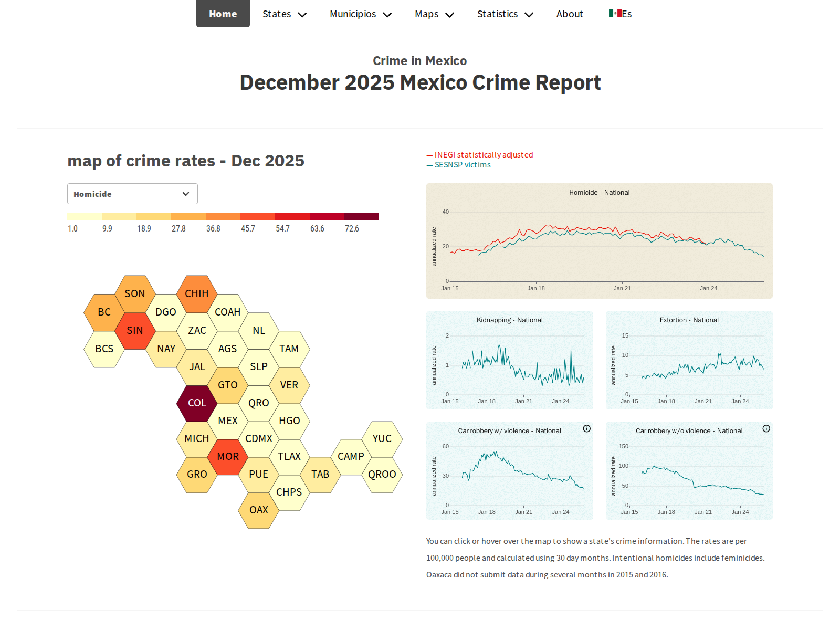Click the red-orange legend swatch above 45.7
Image resolution: width=840 pixels, height=630 pixels.
tap(258, 216)
